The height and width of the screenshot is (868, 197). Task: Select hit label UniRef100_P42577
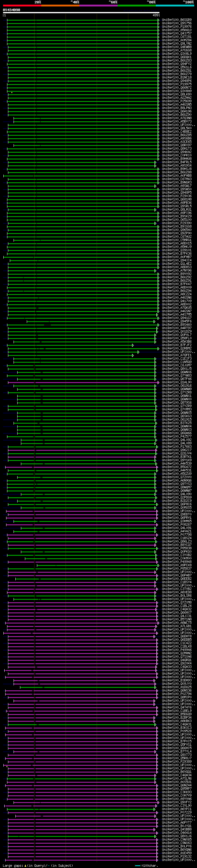(177, 436)
